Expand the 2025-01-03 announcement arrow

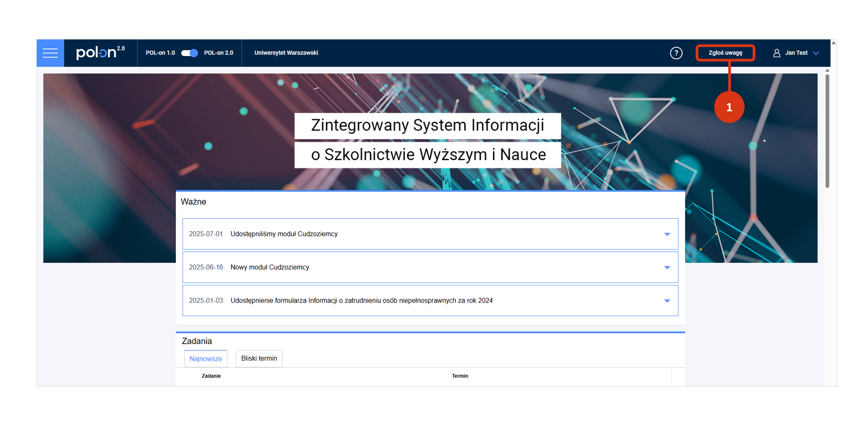[x=667, y=301]
